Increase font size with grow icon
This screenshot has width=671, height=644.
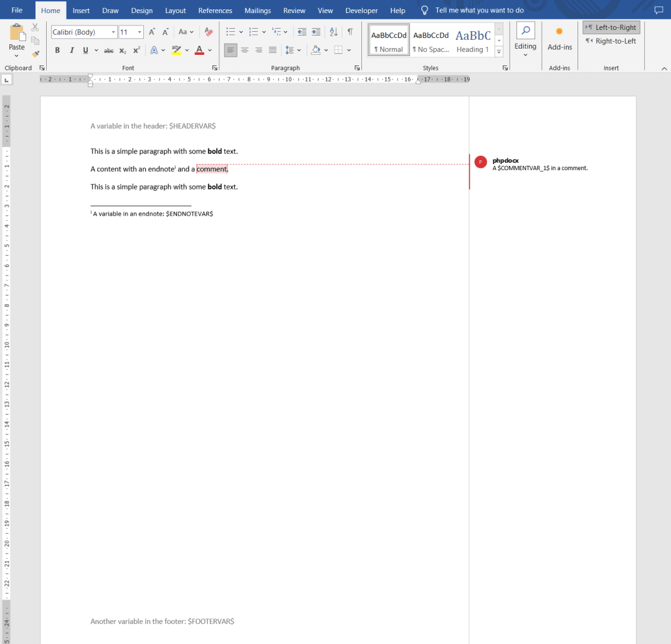[152, 32]
